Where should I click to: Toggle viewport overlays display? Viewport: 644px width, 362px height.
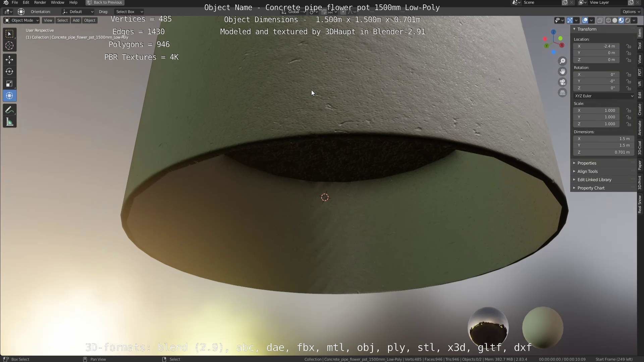585,20
